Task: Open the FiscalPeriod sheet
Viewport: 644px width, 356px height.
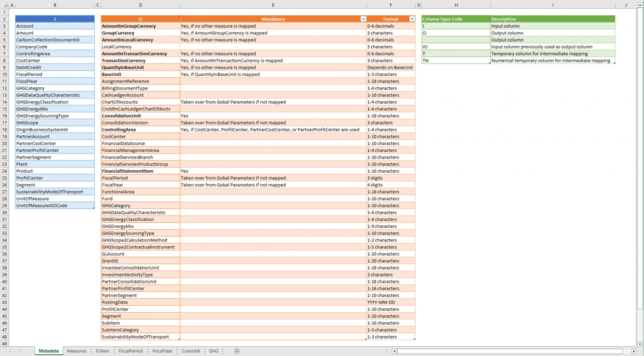Action: point(130,351)
